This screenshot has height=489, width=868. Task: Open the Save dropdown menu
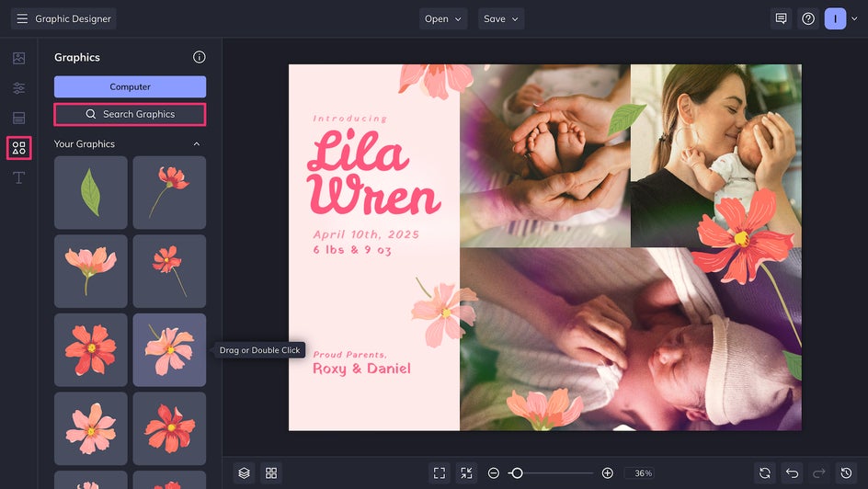[x=501, y=18]
